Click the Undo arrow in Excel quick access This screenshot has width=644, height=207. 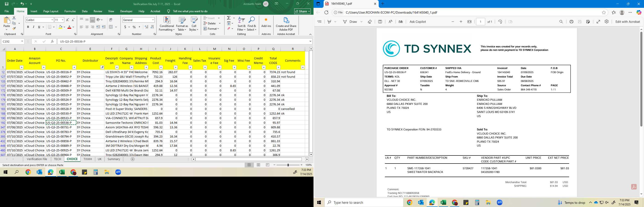coord(22,4)
